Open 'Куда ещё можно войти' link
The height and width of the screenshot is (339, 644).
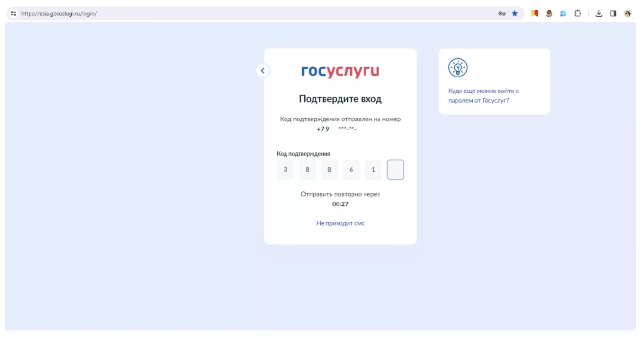[484, 96]
